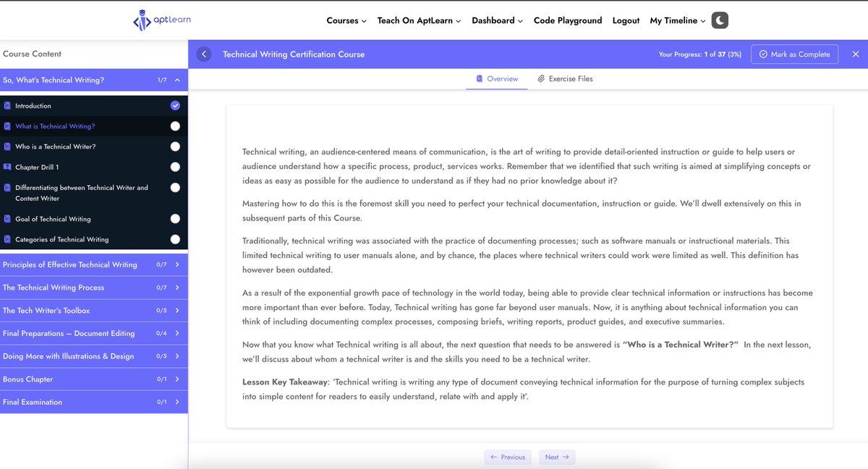868x469 pixels.
Task: Open the Who is a Technical Writer? lesson
Action: (56, 147)
